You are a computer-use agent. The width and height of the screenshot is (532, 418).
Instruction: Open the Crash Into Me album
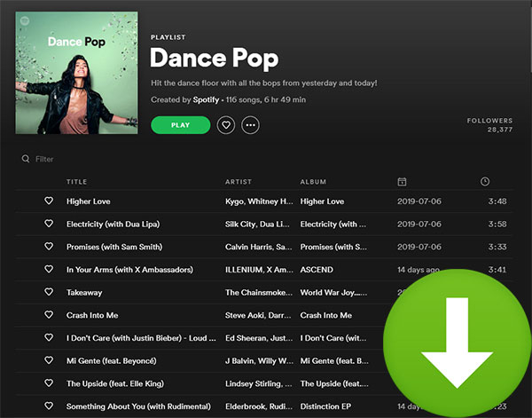(325, 315)
